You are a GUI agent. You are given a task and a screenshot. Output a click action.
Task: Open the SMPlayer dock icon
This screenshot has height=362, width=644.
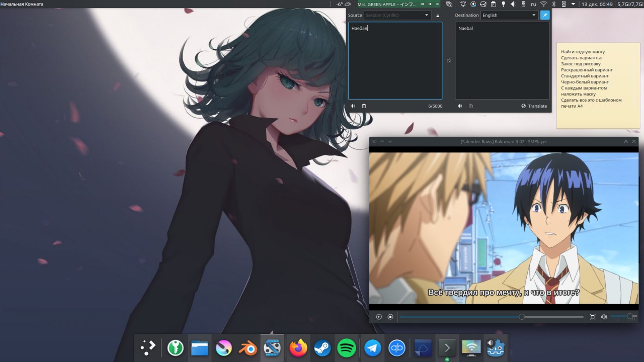[x=272, y=347]
